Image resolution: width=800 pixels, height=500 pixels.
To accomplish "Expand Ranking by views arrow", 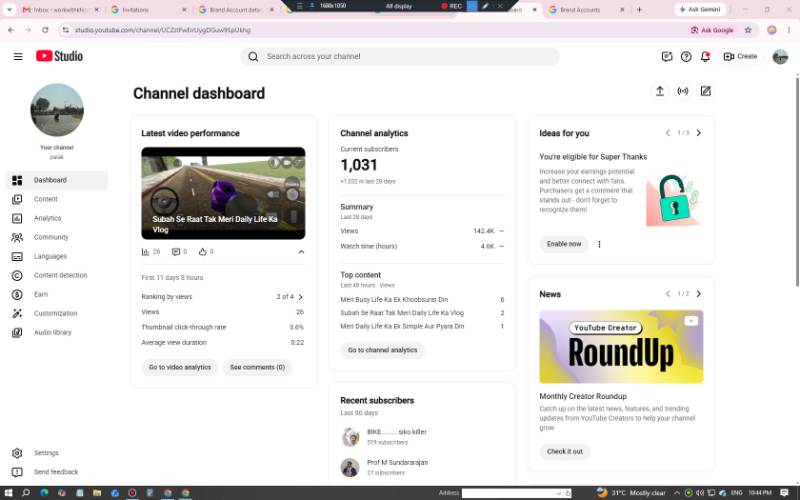I will point(301,297).
